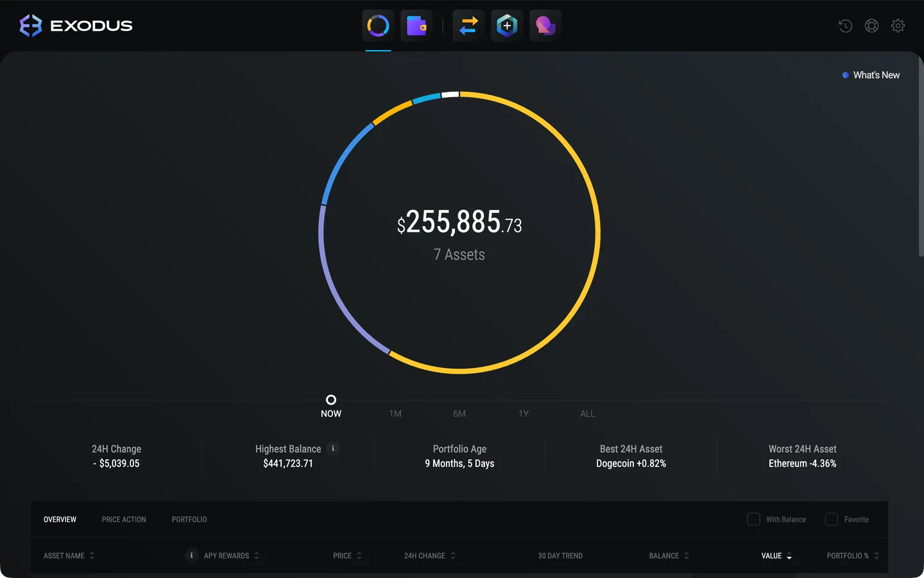The image size is (924, 578).
Task: Click the Worst 24H Asset Ethereum -4.36% value
Action: click(x=802, y=463)
